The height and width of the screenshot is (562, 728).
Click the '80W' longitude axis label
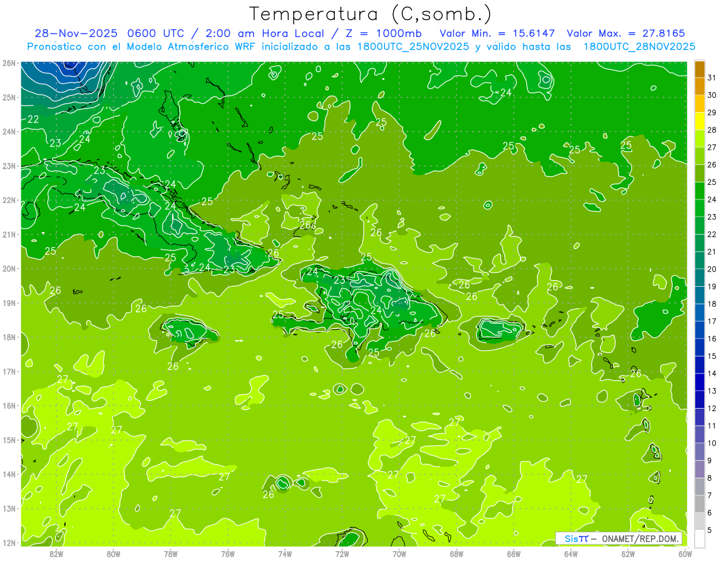point(113,554)
